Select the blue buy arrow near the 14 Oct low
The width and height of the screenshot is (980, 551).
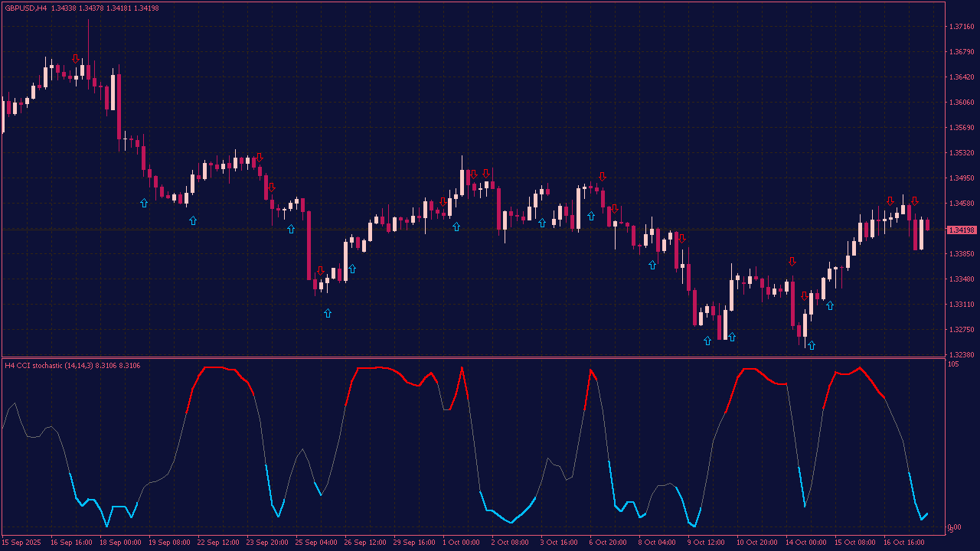[x=812, y=346]
